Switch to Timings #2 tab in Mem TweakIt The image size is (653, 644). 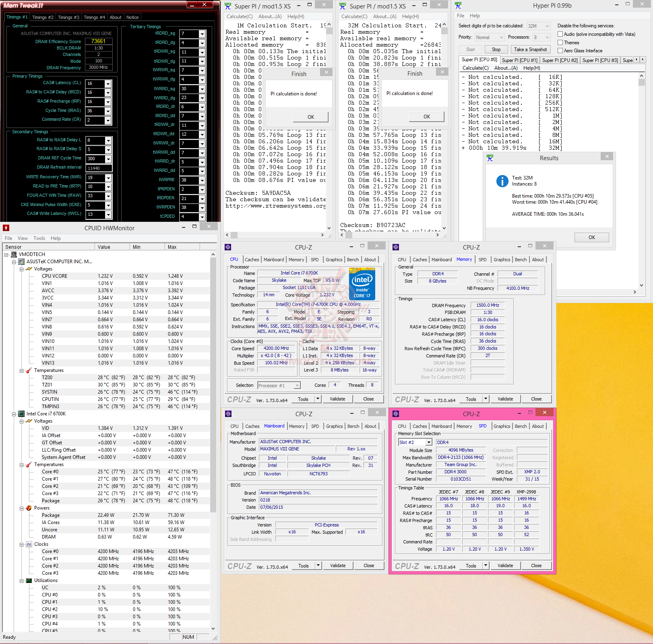(x=43, y=17)
